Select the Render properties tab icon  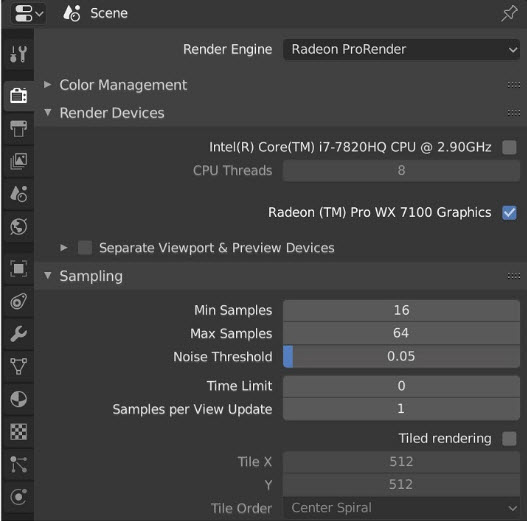click(x=18, y=96)
